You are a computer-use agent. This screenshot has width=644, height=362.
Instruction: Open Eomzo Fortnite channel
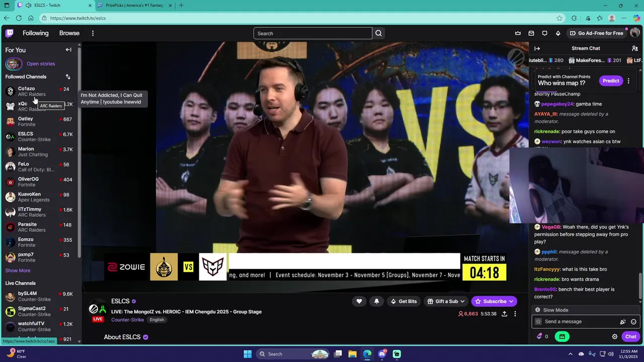(x=39, y=242)
